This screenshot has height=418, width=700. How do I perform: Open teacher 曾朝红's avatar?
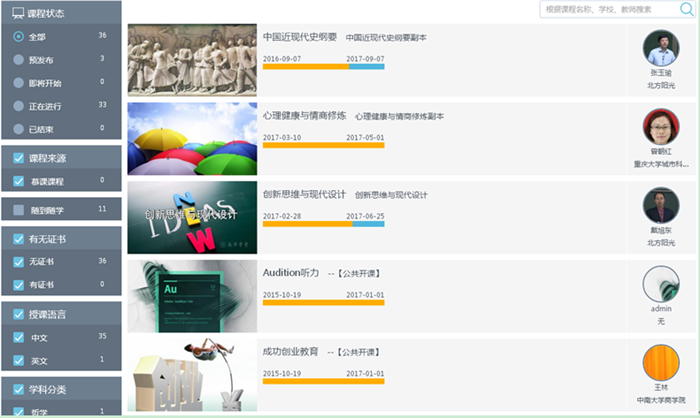[661, 126]
